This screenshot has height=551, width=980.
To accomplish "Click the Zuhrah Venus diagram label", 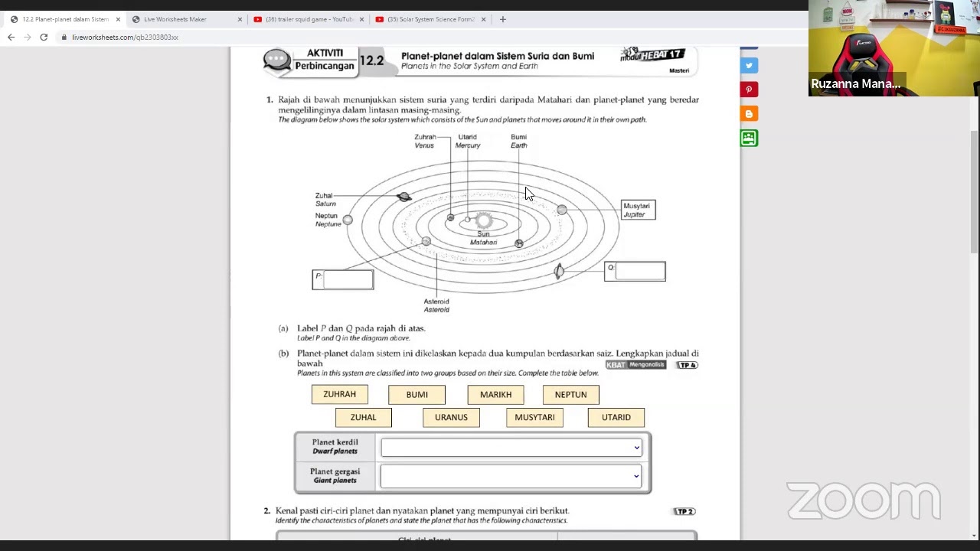I will [x=425, y=141].
